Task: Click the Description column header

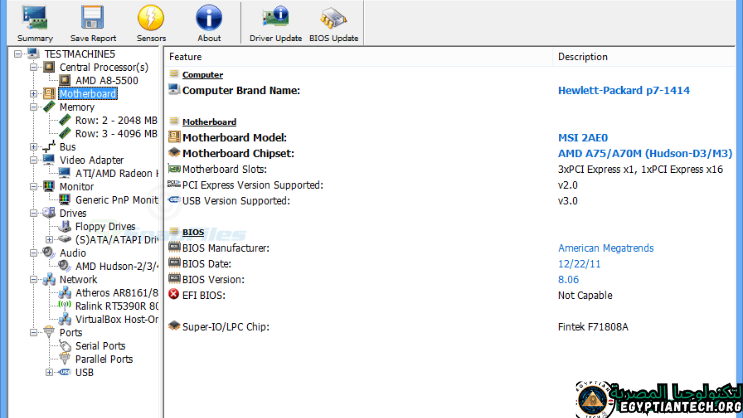Action: (582, 57)
